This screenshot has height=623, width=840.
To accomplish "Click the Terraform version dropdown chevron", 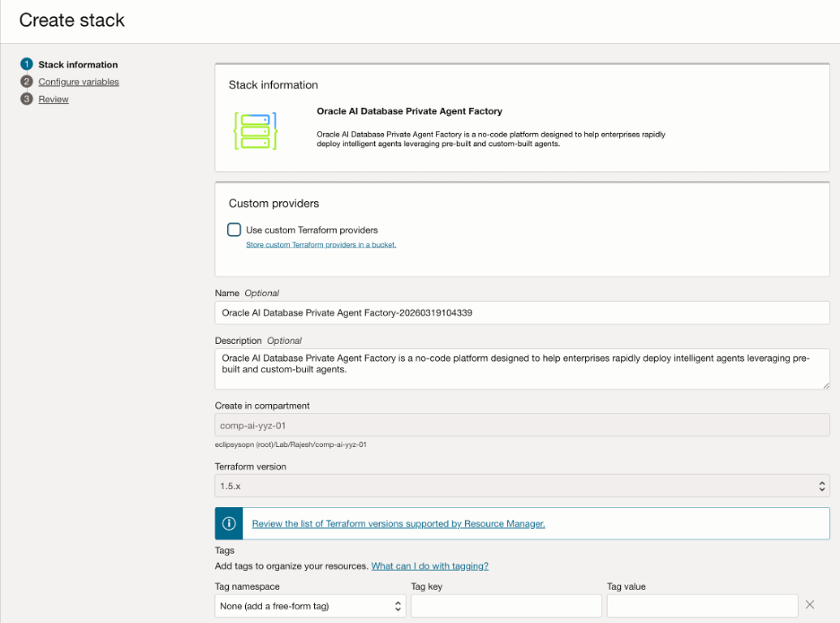I will (821, 485).
